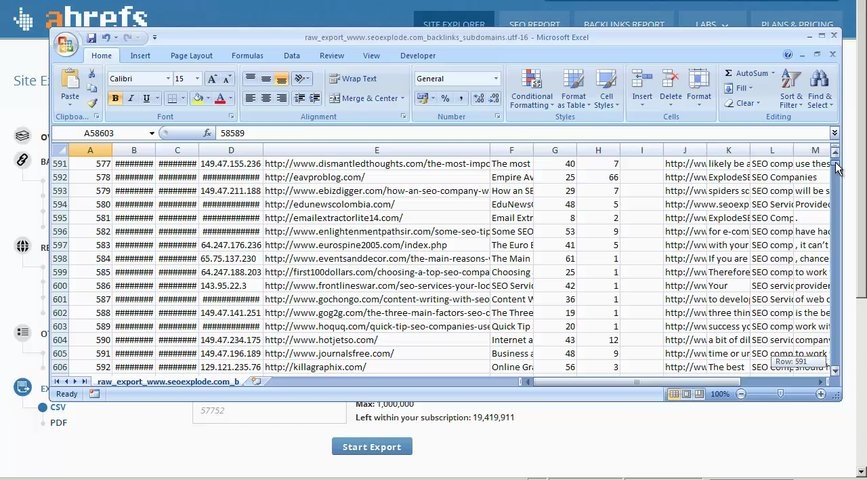Click the insert function fx icon
The image size is (867, 480).
tap(207, 133)
